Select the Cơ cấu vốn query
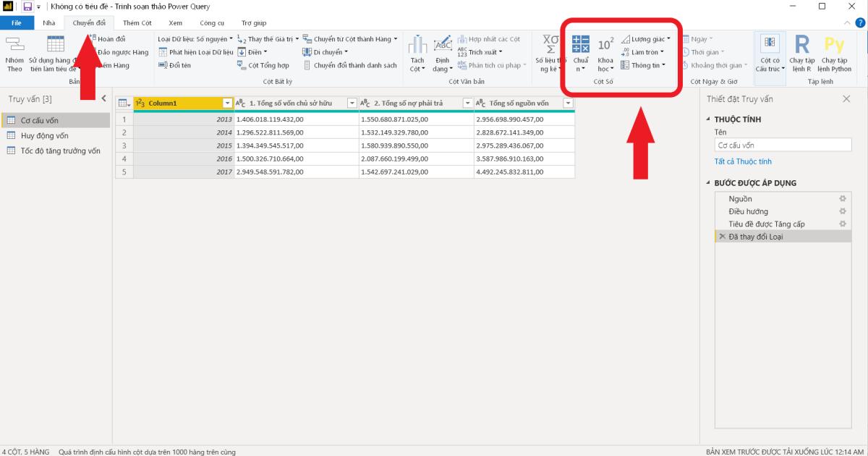868x456 pixels. tap(56, 121)
